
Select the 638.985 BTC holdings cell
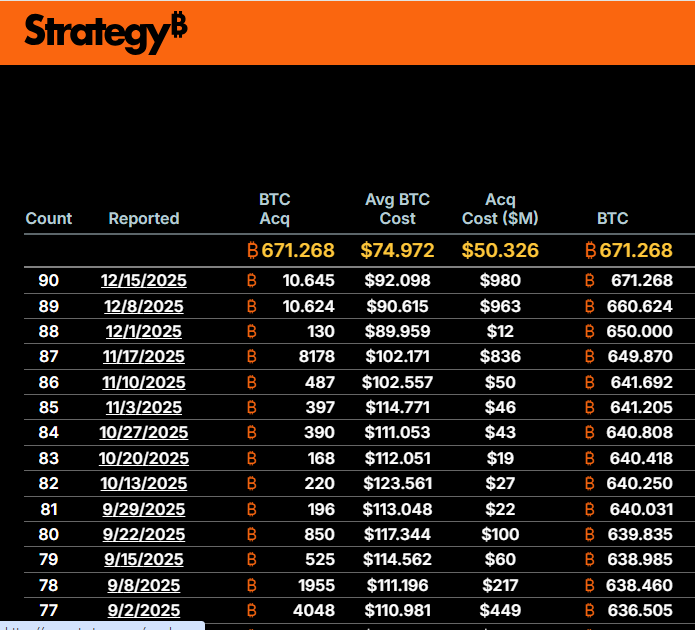[640, 560]
